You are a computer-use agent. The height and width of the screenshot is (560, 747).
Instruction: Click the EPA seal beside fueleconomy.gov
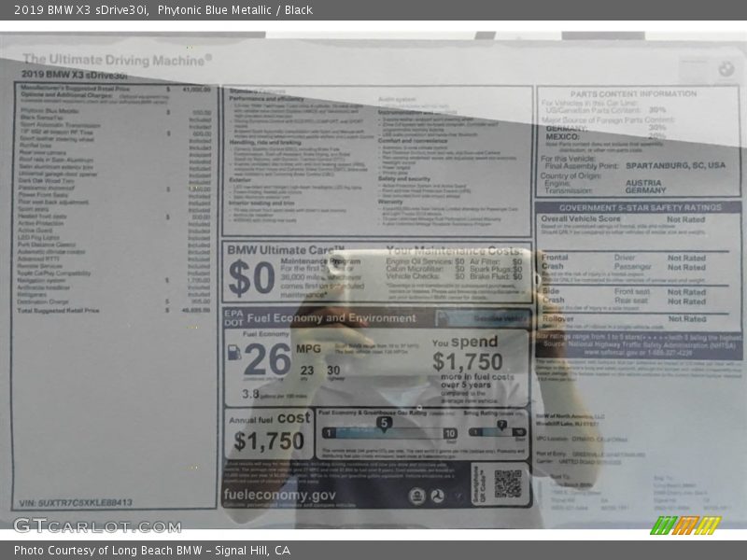(416, 497)
